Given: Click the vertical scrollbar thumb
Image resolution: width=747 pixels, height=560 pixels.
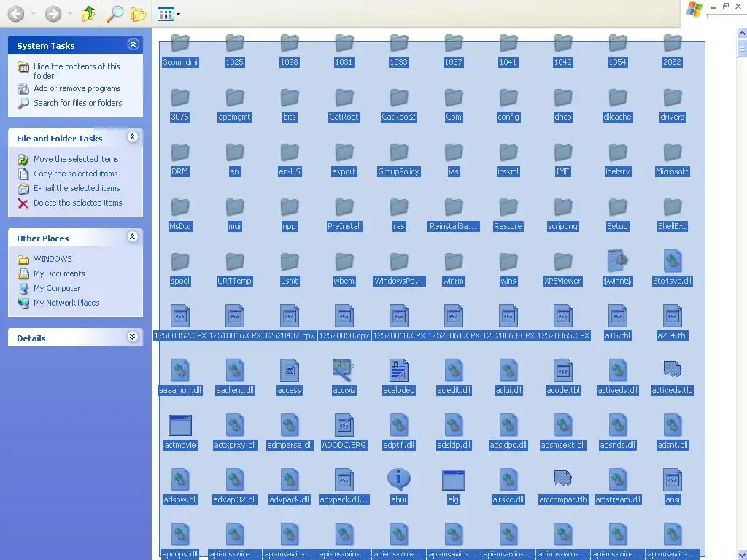Looking at the screenshot, I should coord(742,48).
